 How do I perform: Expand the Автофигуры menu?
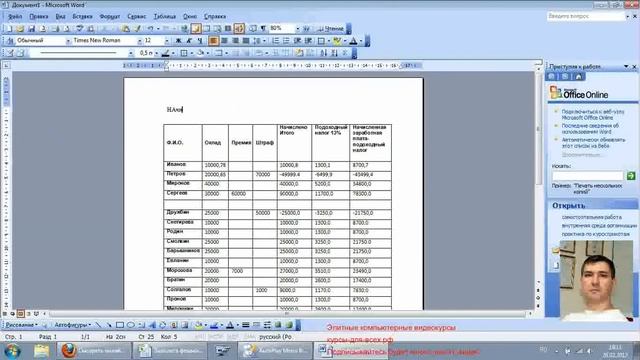pos(72,325)
